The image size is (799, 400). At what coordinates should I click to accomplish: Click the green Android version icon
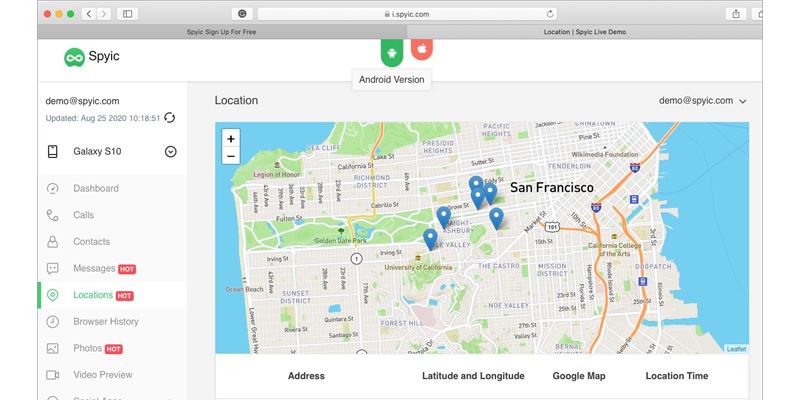coord(391,52)
